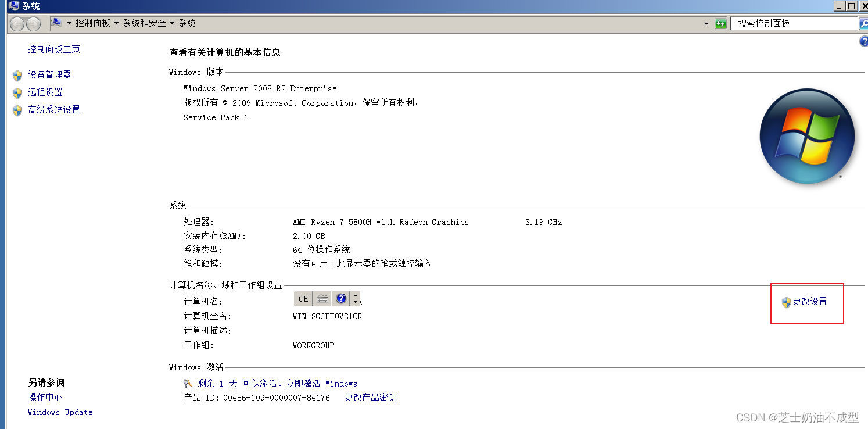Click the UAC shield beside 设备管理器
868x429 pixels.
click(17, 75)
